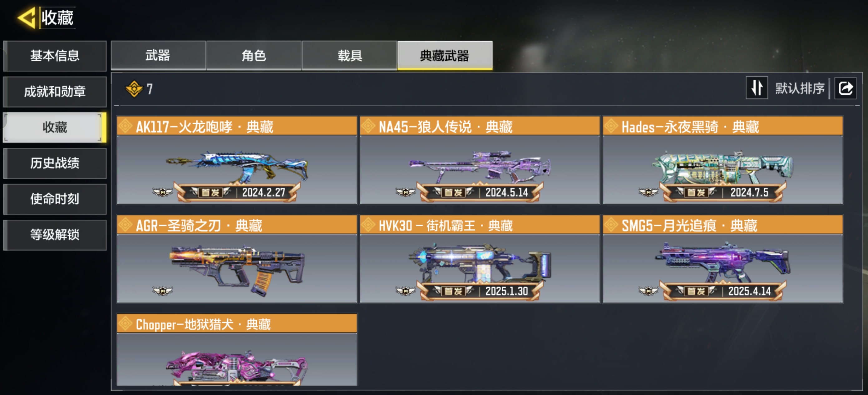Open the 默认排序 sort dropdown
This screenshot has height=395, width=868.
point(800,88)
